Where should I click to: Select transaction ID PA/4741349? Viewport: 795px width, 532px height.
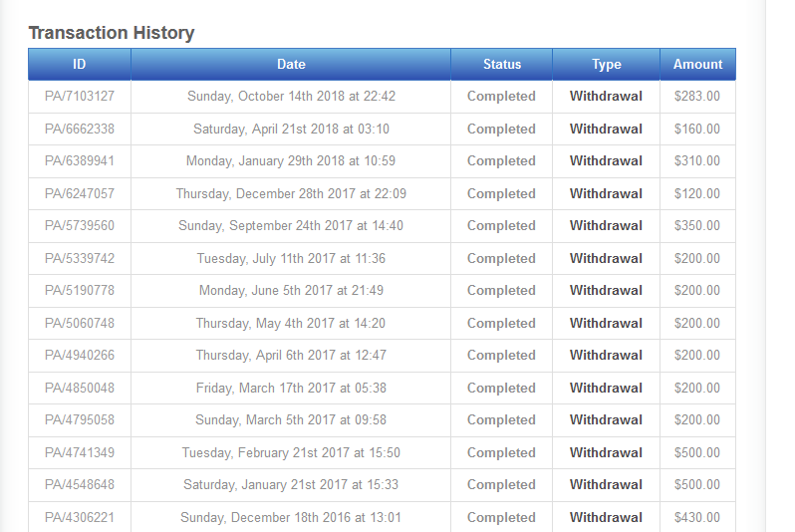80,452
